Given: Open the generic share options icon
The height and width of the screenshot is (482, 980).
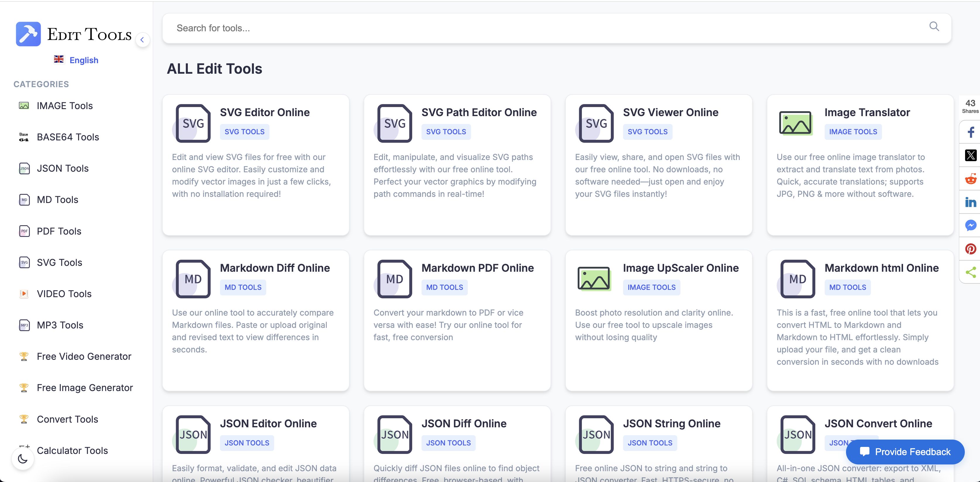Looking at the screenshot, I should (x=970, y=272).
